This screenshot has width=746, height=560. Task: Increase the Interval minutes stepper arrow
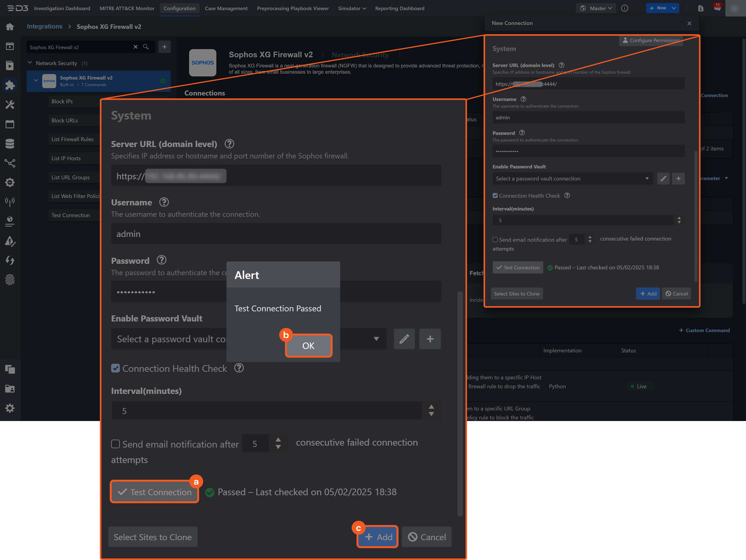(431, 407)
